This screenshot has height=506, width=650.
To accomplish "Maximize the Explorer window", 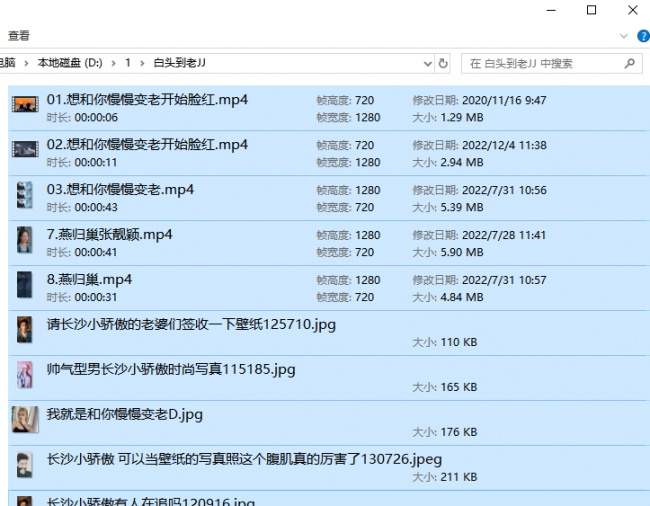I will pyautogui.click(x=592, y=10).
